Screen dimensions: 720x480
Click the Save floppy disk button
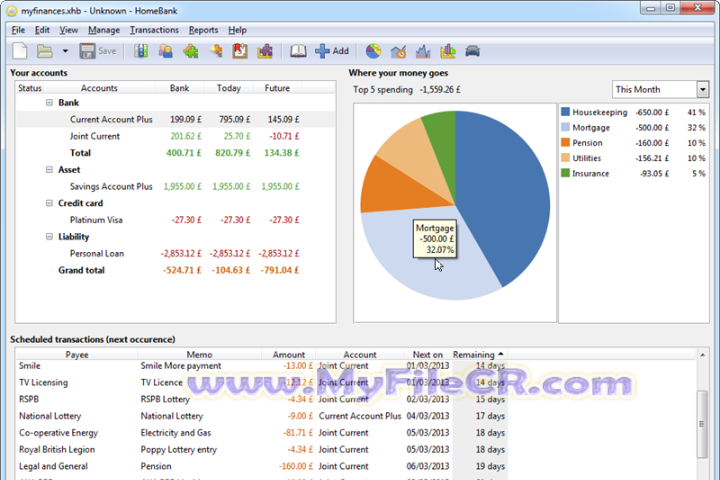click(98, 51)
